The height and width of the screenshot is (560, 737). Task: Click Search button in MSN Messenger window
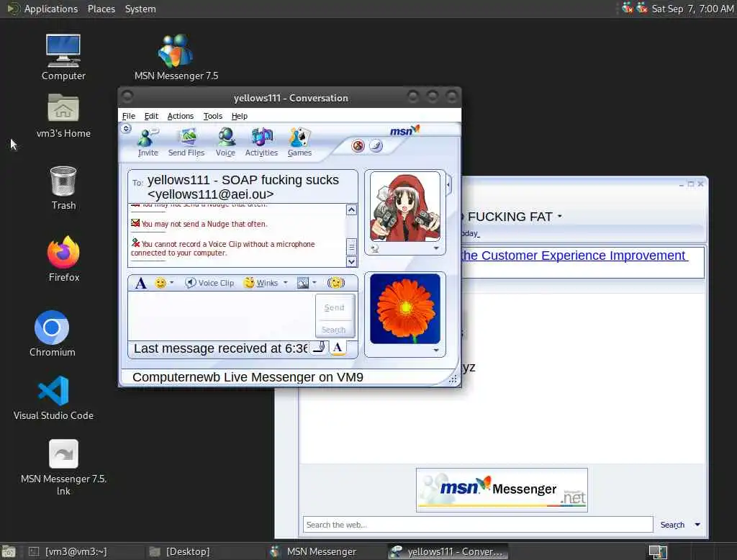672,525
